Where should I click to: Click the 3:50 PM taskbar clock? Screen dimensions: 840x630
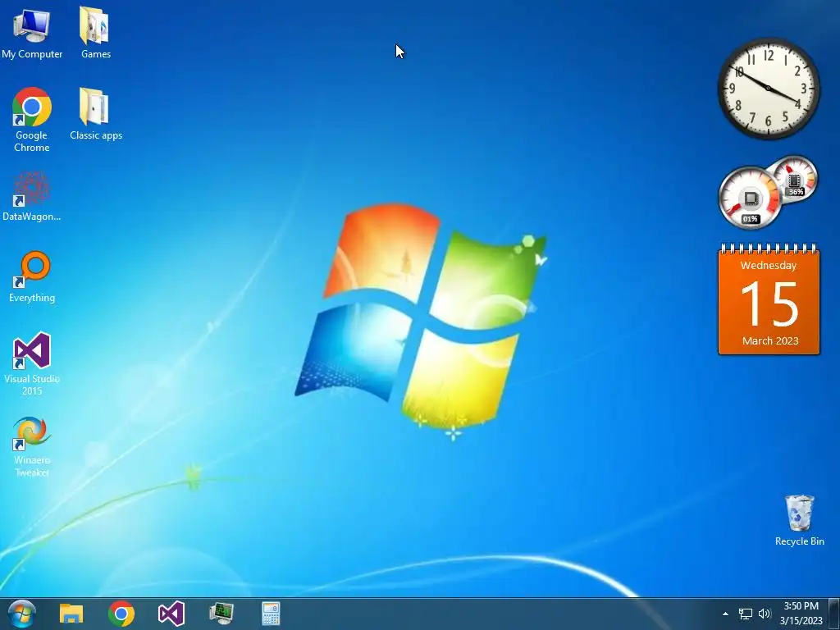801,614
